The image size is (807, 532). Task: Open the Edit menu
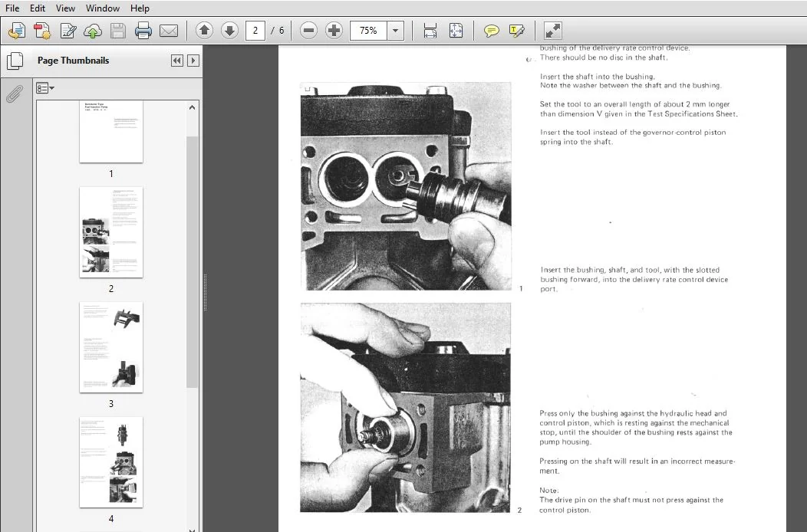click(38, 8)
